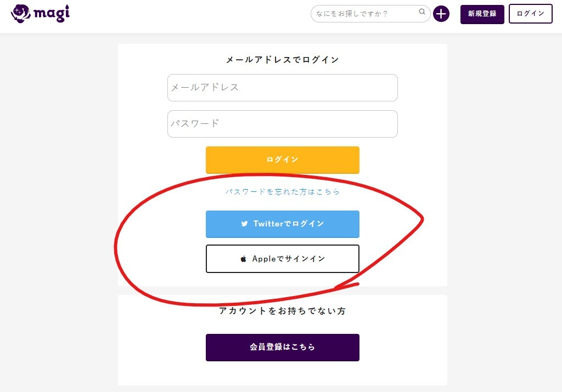The image size is (562, 392).
Task: Click the red circled login options area
Action: pyautogui.click(x=269, y=241)
